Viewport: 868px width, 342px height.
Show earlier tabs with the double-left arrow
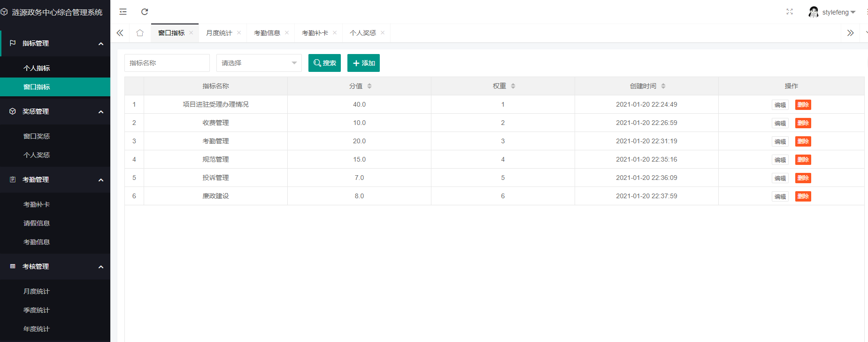click(x=120, y=33)
